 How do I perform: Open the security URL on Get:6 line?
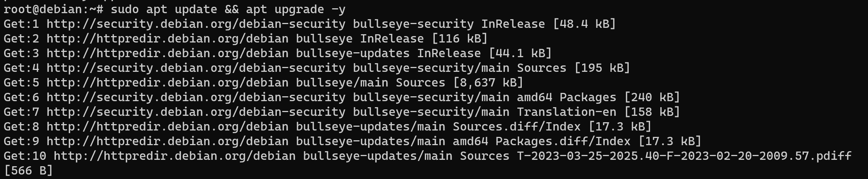196,97
